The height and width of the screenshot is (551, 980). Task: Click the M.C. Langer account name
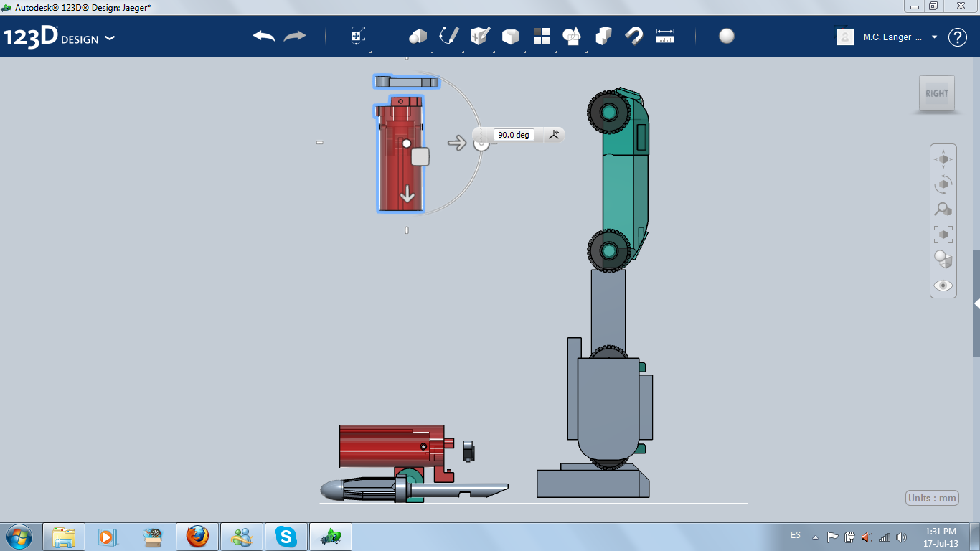892,37
